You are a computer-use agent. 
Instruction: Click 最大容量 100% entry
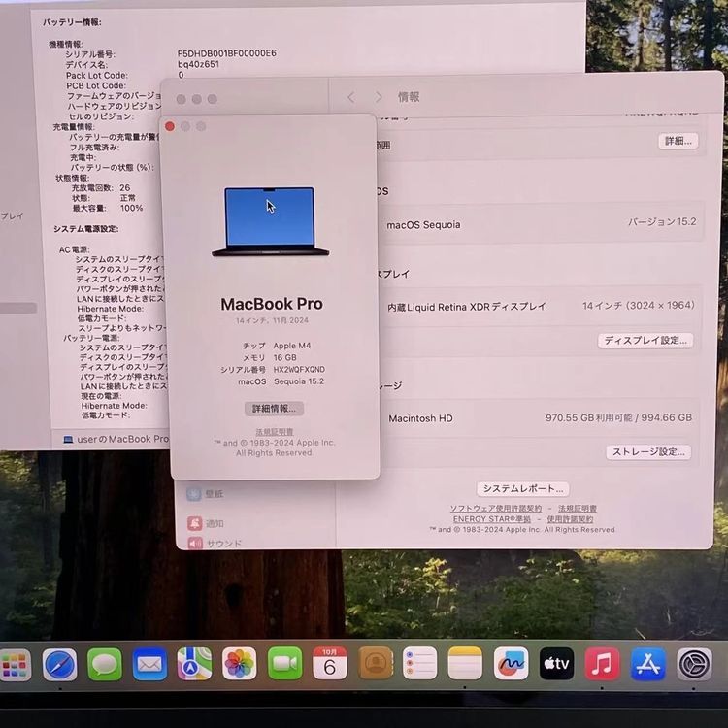click(x=108, y=208)
